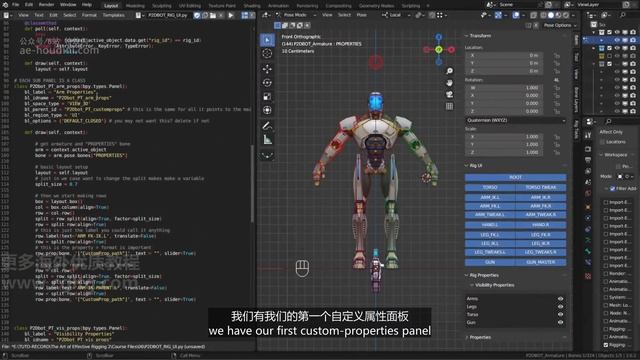This screenshot has height=360, width=640.
Task: Click the ROOT layer button
Action: (516, 177)
